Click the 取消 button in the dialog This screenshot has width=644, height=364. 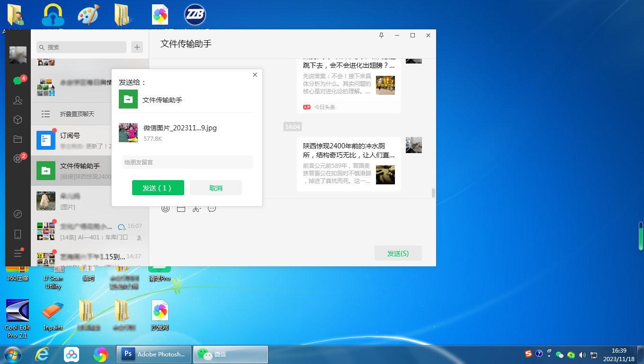216,188
